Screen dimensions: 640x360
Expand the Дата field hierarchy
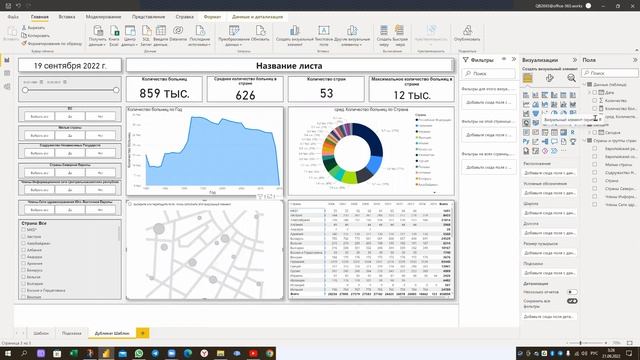click(x=589, y=93)
